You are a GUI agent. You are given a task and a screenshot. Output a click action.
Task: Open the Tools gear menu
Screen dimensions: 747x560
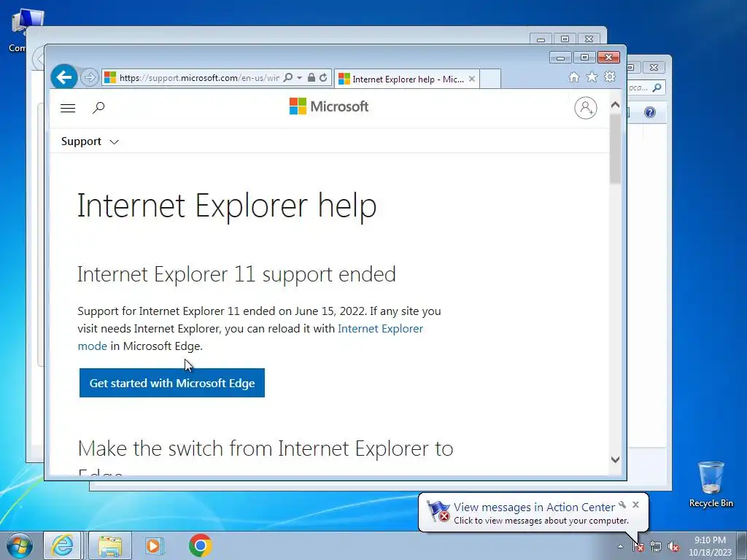tap(610, 77)
